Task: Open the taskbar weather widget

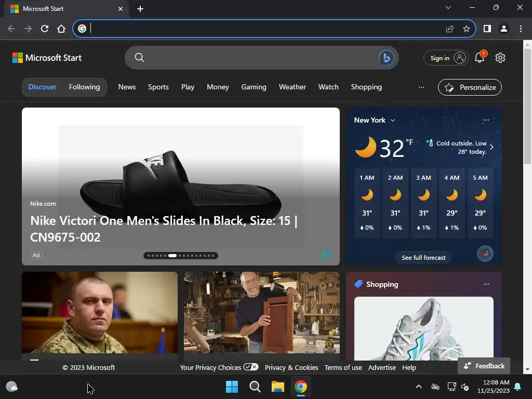Action: coord(12,387)
